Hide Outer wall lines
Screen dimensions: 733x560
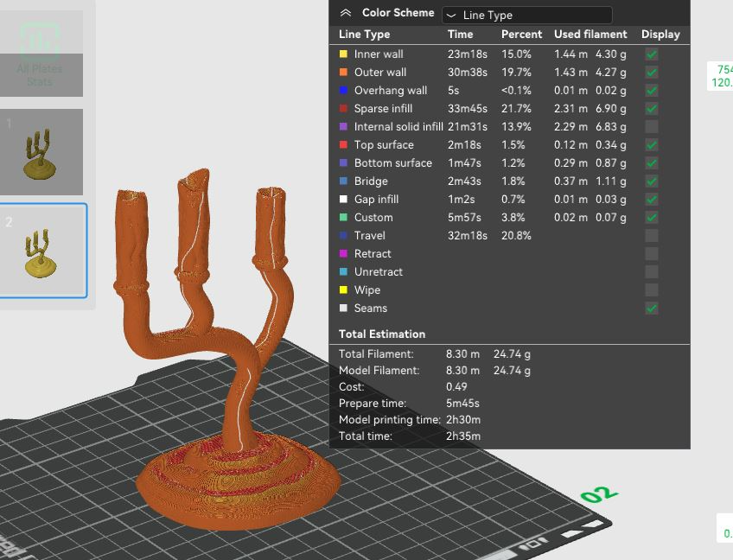click(652, 73)
